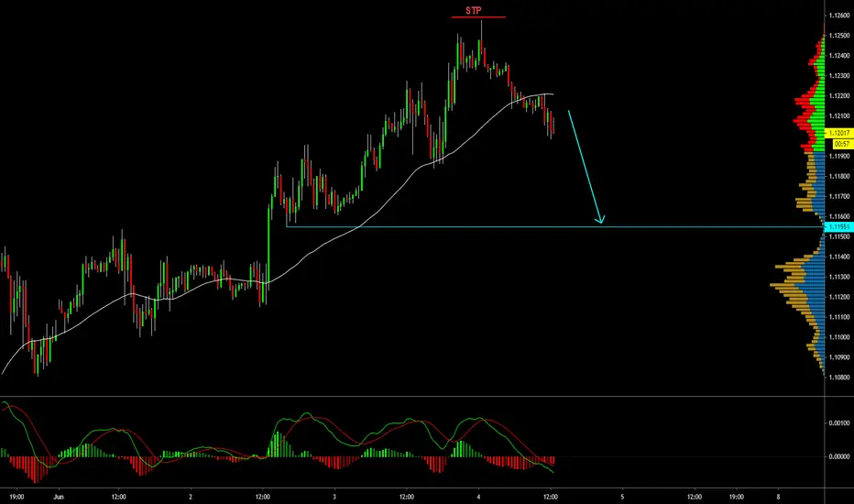Viewport: 854px width, 504px height.
Task: Click the 12:00 label between 4 and 5
Action: 551,497
